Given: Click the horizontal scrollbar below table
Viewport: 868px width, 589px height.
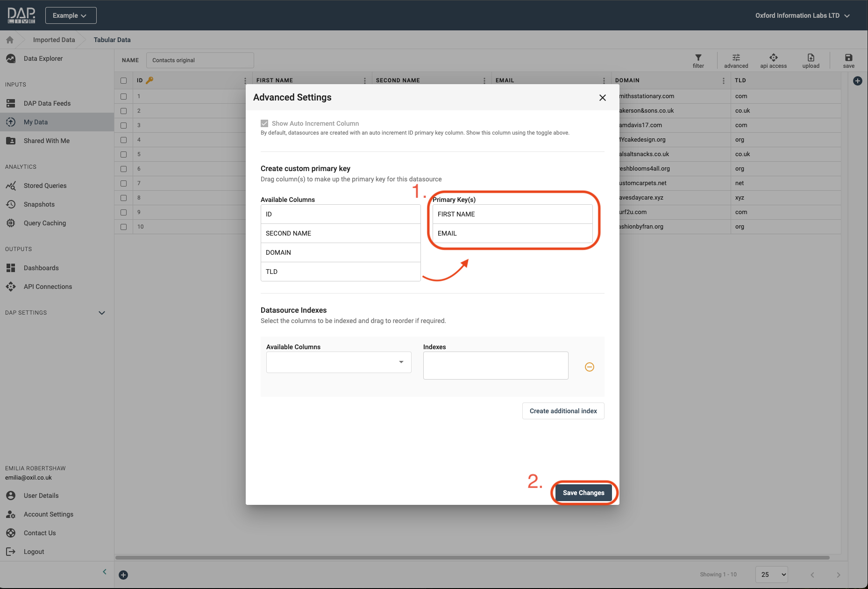Looking at the screenshot, I should pos(472,557).
